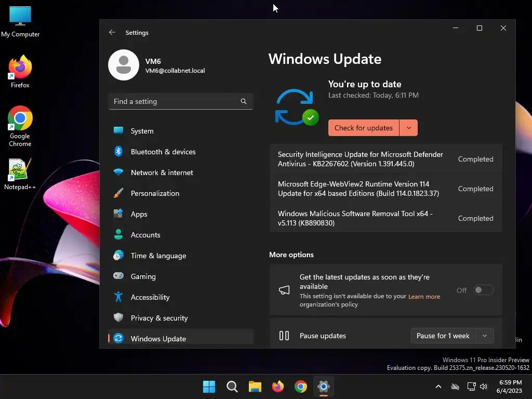The height and width of the screenshot is (399, 532).
Task: Select Windows Malicious Software Removal Tool entry
Action: coord(386,218)
